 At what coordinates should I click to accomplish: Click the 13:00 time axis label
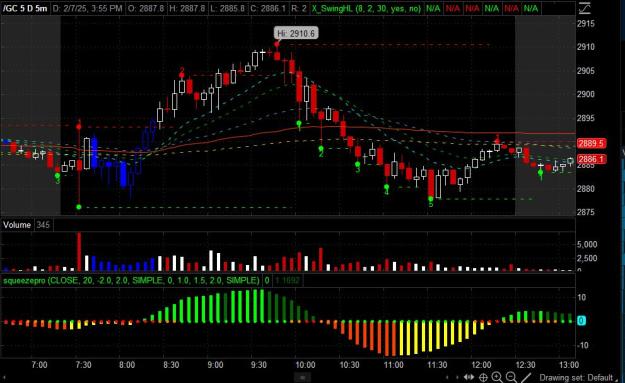[569, 365]
